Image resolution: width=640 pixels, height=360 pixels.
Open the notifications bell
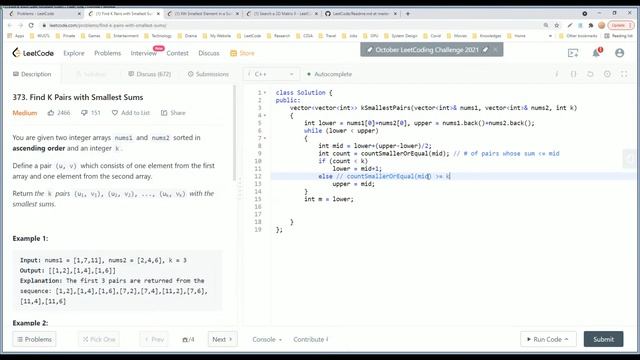596,53
